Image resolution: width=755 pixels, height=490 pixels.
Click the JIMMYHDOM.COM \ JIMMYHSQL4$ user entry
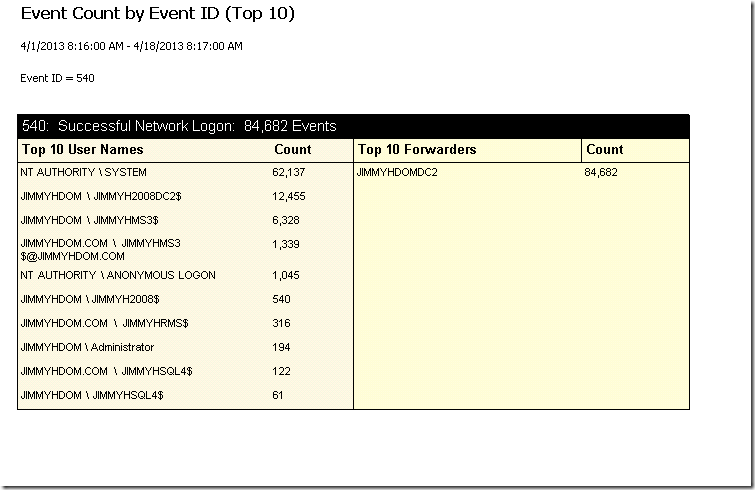coord(106,372)
